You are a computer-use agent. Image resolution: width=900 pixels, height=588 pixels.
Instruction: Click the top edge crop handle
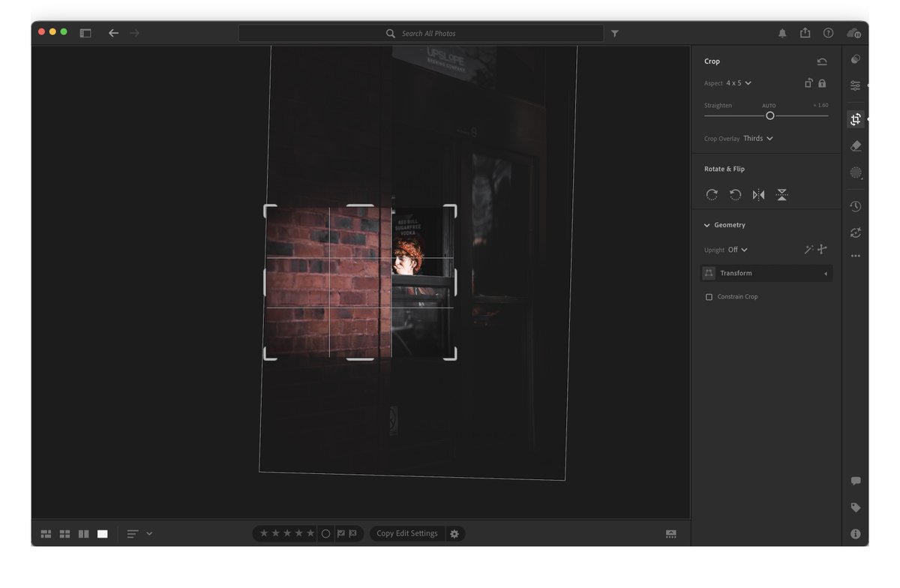[360, 206]
